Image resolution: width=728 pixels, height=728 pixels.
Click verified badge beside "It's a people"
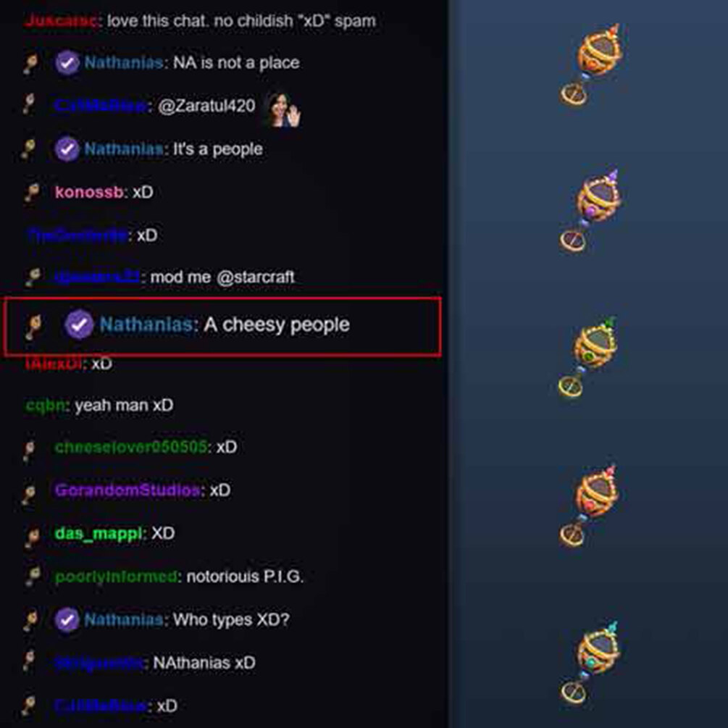[x=67, y=149]
